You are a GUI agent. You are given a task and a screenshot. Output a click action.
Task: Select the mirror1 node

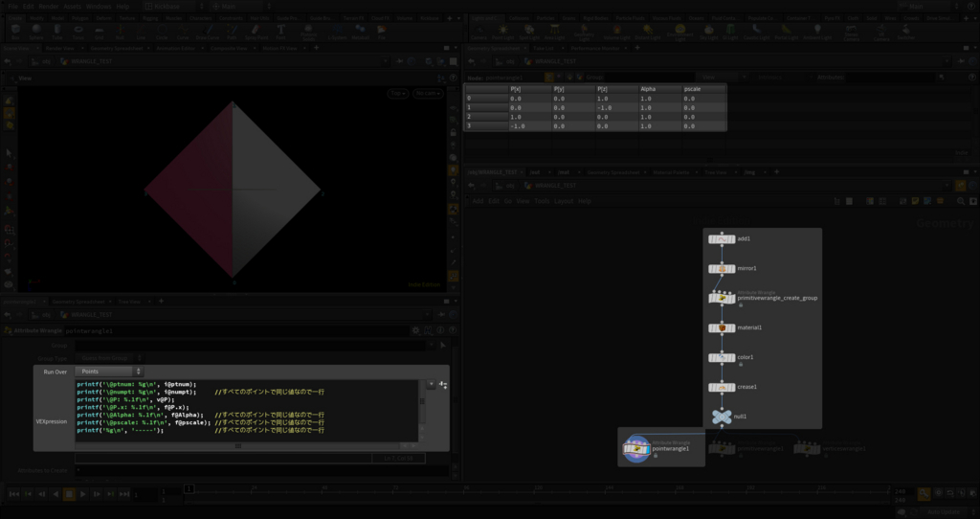coord(722,269)
